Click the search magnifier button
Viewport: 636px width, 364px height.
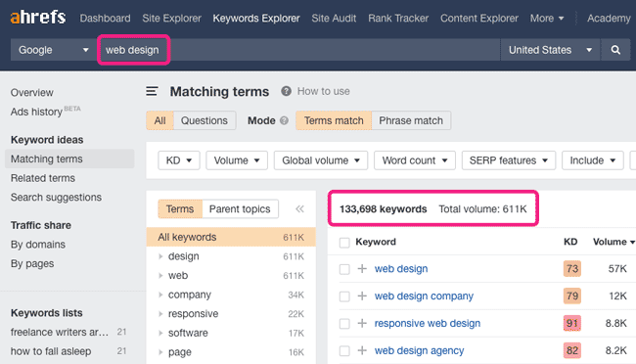[x=615, y=50]
